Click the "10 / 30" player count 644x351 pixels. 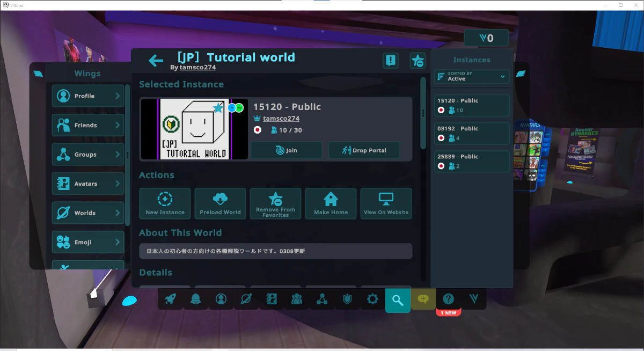pyautogui.click(x=290, y=130)
